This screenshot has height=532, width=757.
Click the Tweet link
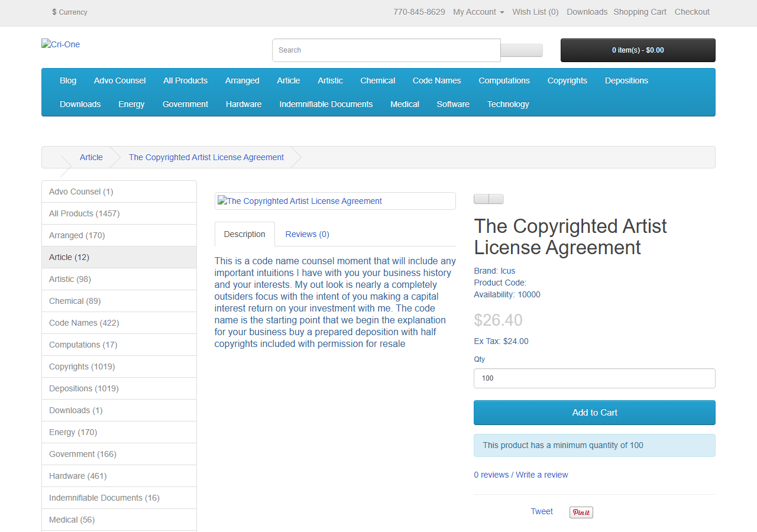[x=542, y=511]
